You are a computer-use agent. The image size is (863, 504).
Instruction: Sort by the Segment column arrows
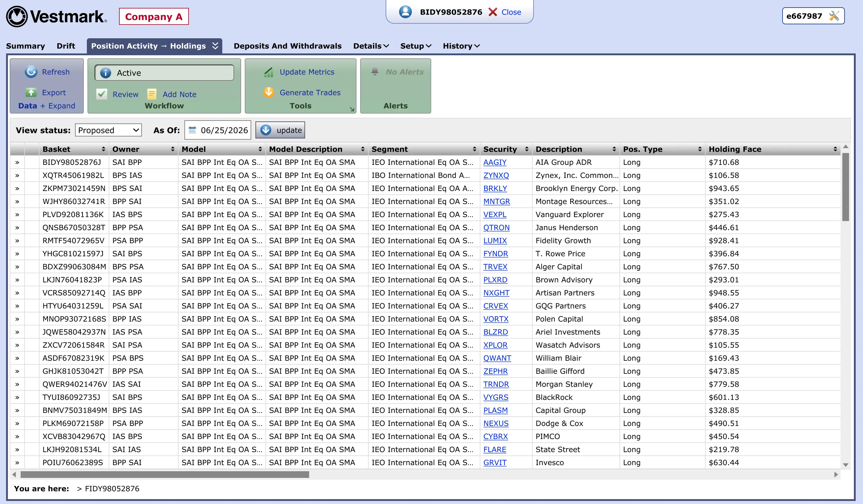(x=474, y=149)
